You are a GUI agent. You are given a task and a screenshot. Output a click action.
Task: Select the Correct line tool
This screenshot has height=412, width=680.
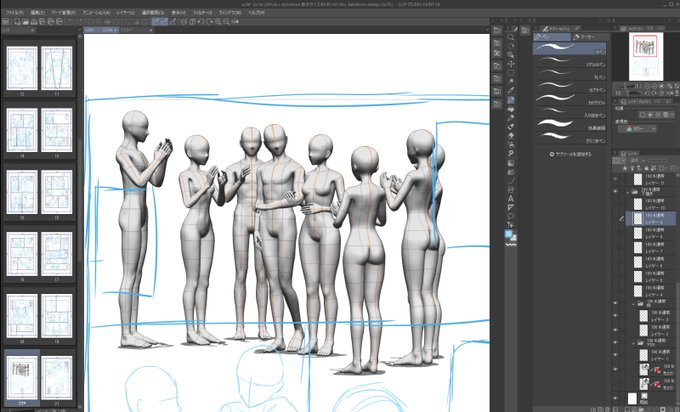point(511,225)
